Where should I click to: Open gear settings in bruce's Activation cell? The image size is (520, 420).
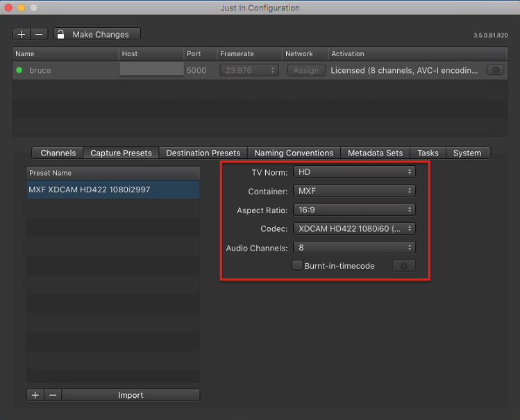tap(496, 70)
